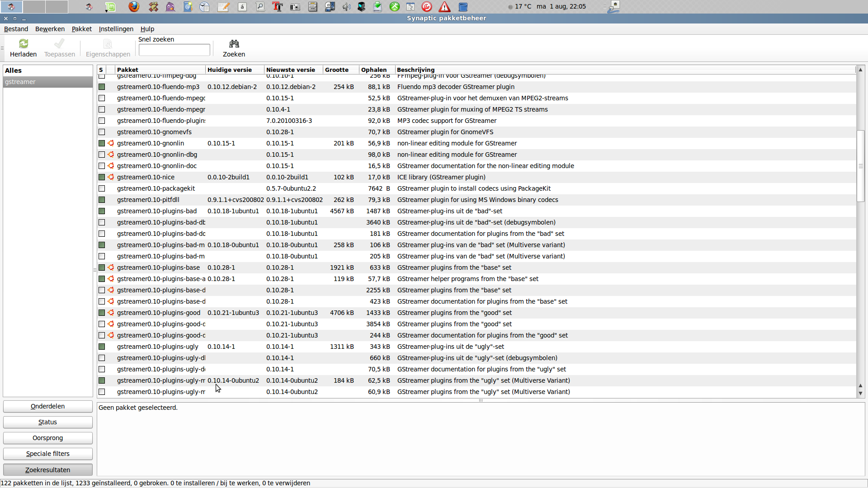Screen dimensions: 868x488
Task: Click the greyed-out Eigenschappen icon
Action: [x=108, y=43]
